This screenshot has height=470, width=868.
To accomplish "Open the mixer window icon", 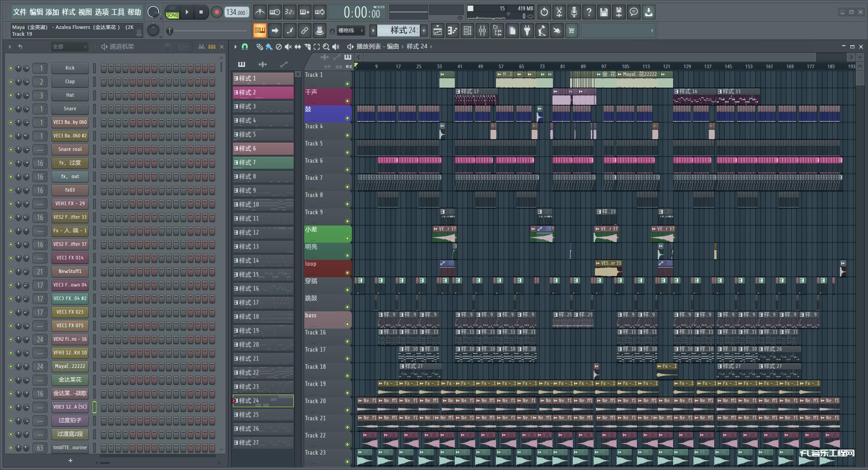I will point(482,31).
